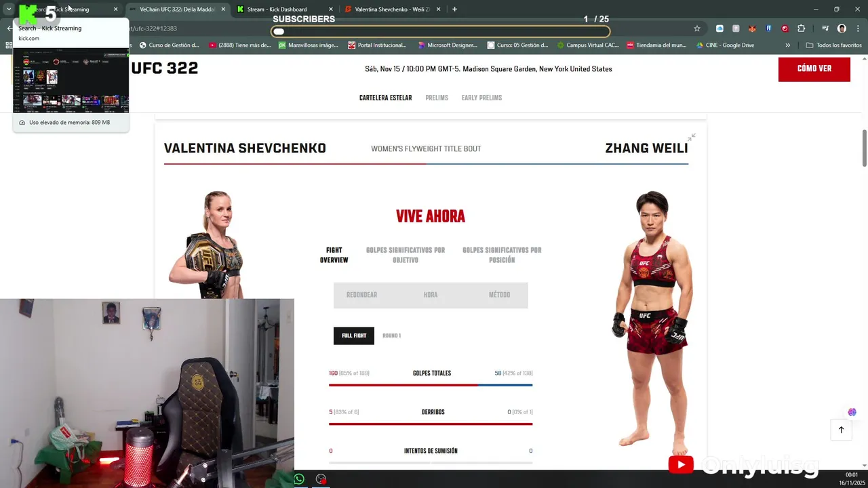Open the Campus Virtual CAC bookmark

(x=588, y=45)
